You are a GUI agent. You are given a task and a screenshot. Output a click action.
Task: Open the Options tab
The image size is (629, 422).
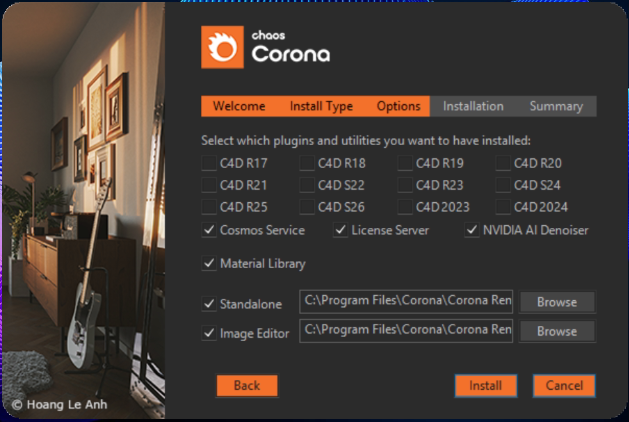pos(398,106)
